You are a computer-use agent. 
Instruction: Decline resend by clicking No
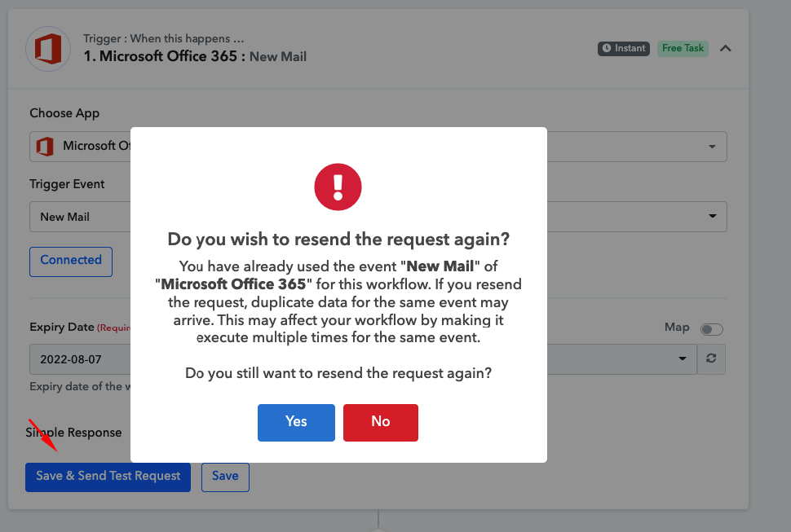(381, 423)
